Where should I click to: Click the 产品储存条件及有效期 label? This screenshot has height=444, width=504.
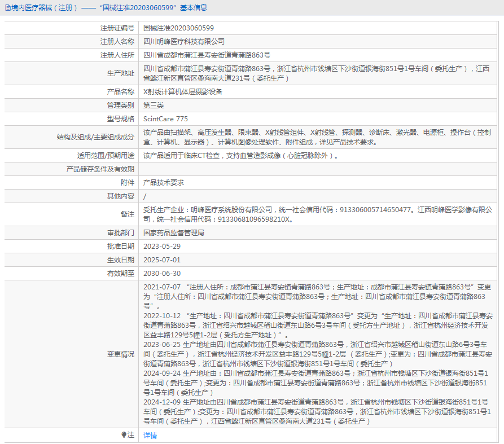pyautogui.click(x=100, y=169)
